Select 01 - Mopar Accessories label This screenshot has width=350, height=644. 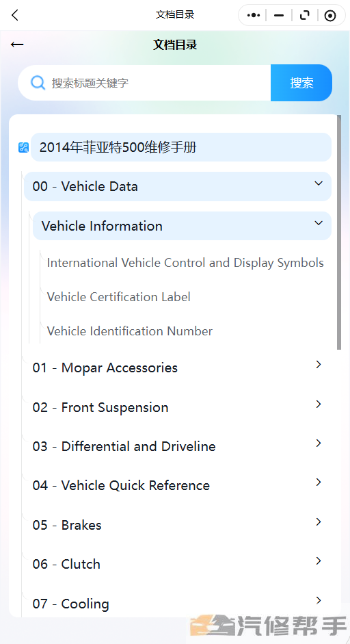105,368
